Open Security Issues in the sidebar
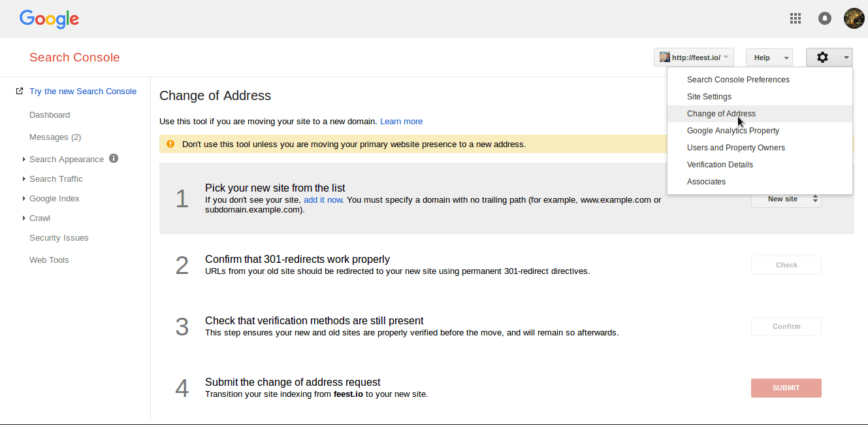Image resolution: width=868 pixels, height=425 pixels. coord(59,238)
